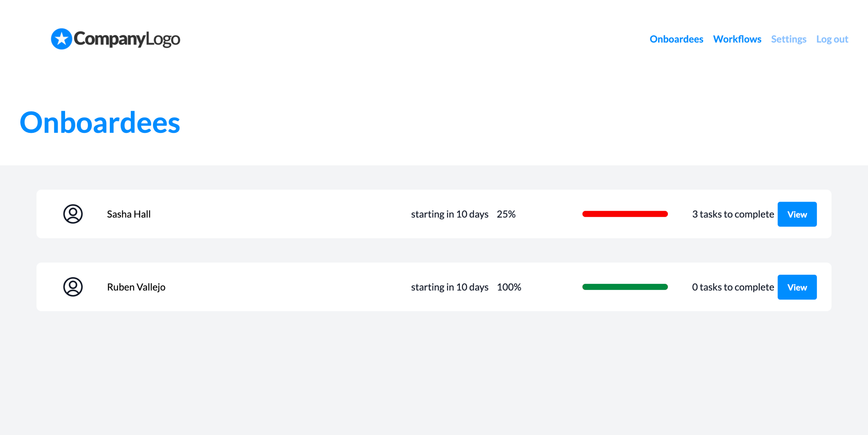
Task: Click Sasha Hall's "starting in 10 days" text
Action: coord(450,214)
